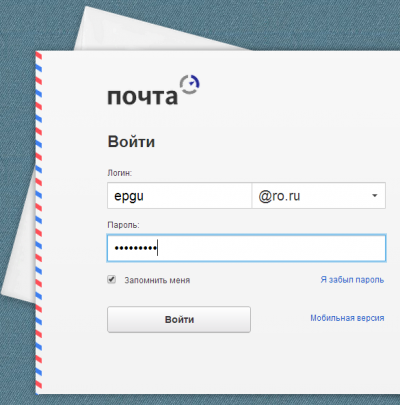
Task: Open the Мобильная версия link
Action: pos(347,318)
